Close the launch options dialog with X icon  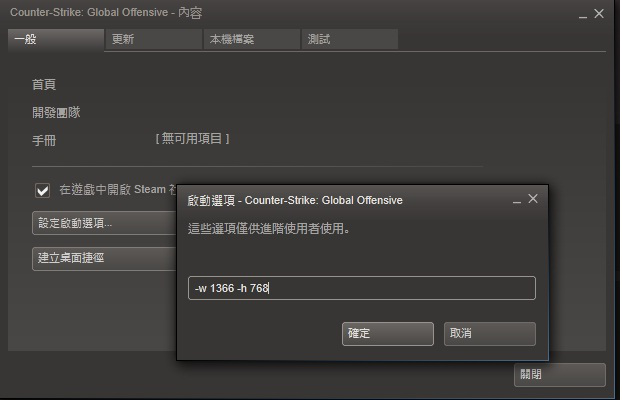pos(533,199)
